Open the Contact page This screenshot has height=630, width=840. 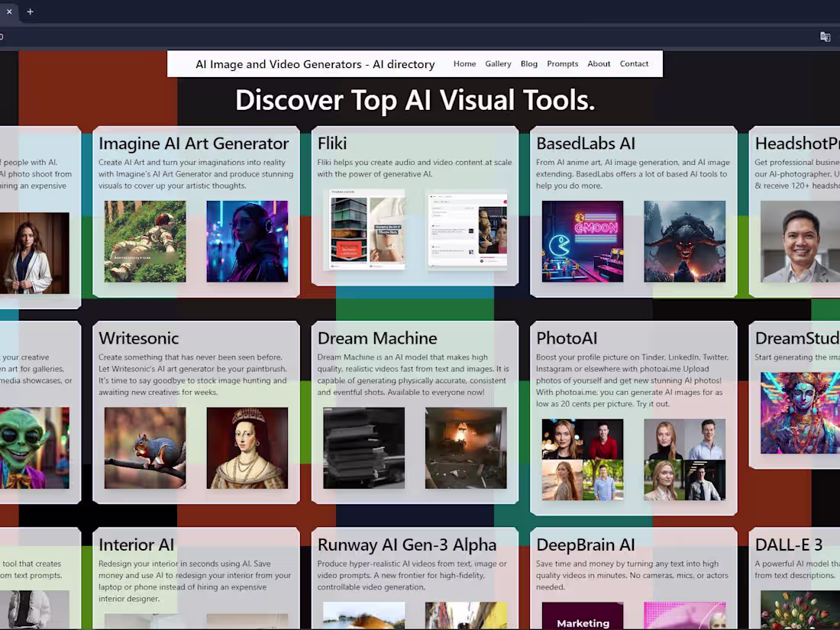point(634,64)
